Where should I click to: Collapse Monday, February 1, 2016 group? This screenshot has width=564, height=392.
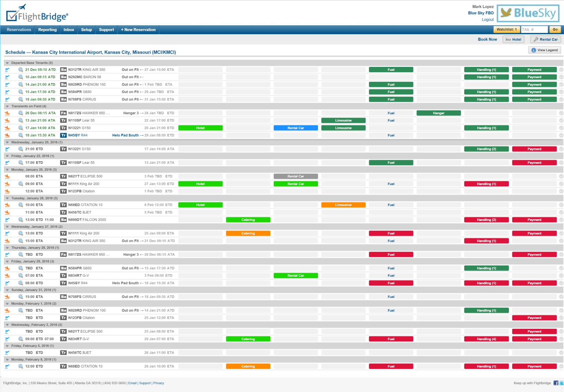pos(7,304)
